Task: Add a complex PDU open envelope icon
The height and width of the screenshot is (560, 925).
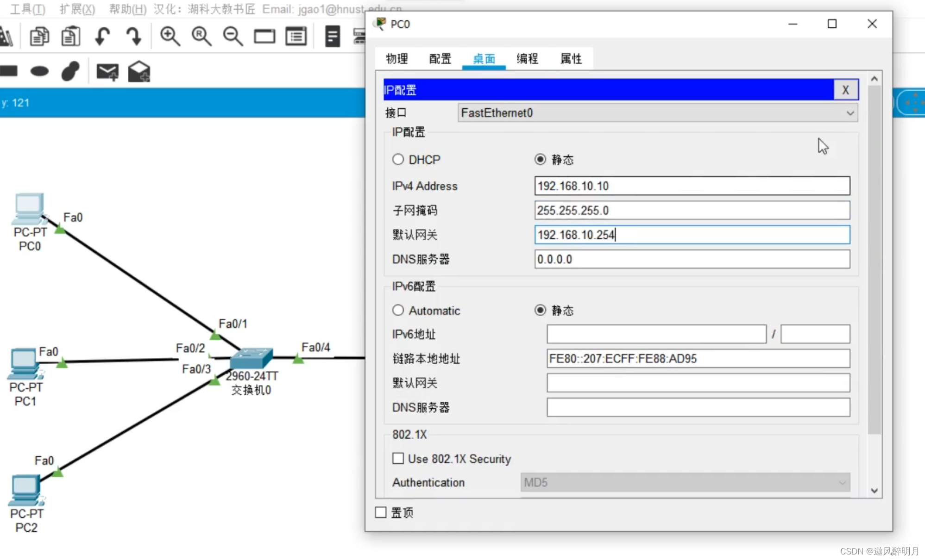Action: (x=138, y=72)
